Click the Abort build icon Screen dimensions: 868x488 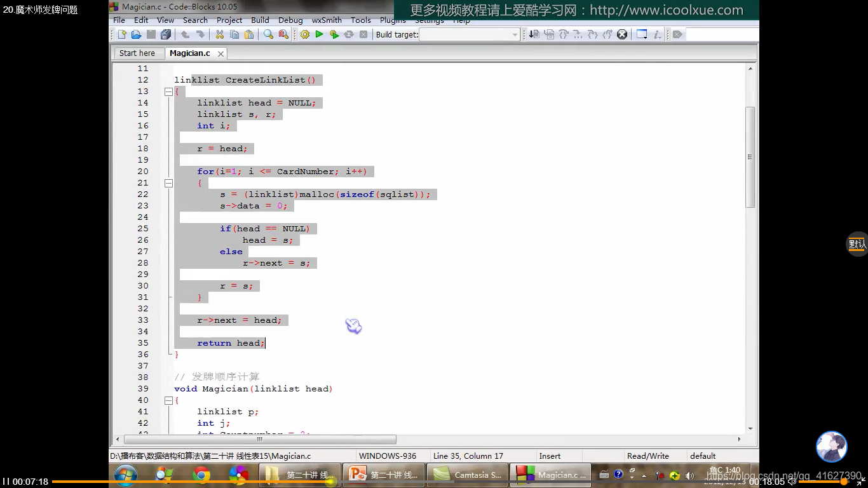pos(363,34)
